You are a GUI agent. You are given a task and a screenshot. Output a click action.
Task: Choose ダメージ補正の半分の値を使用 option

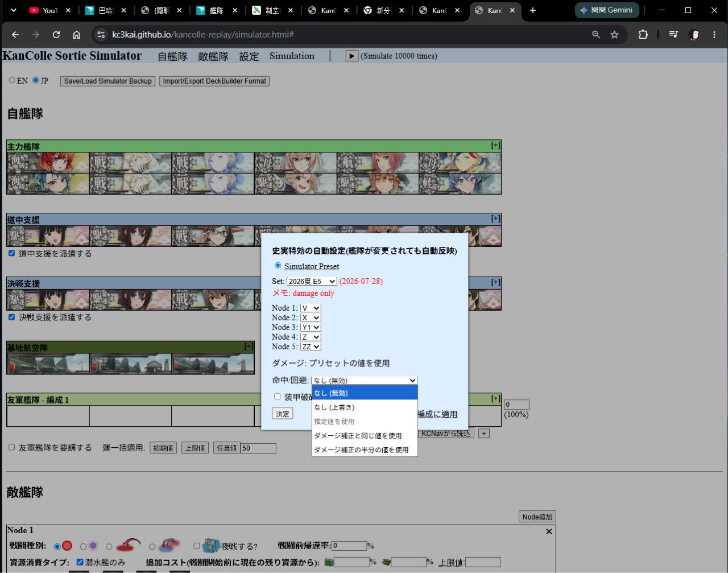click(365, 450)
